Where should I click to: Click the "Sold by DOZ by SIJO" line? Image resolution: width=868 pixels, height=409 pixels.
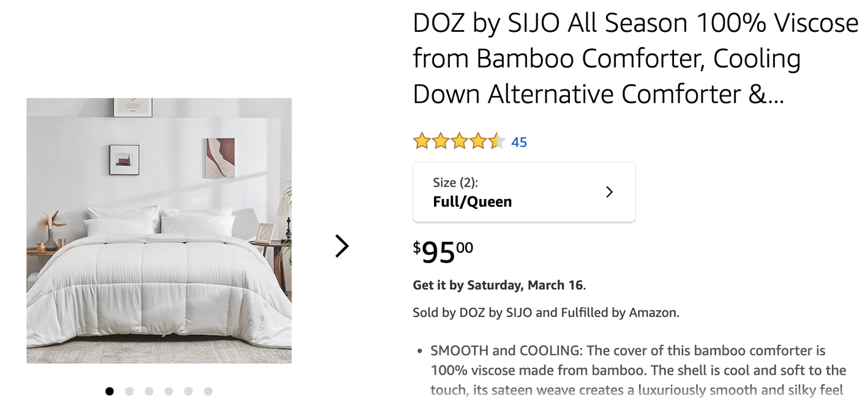point(546,313)
